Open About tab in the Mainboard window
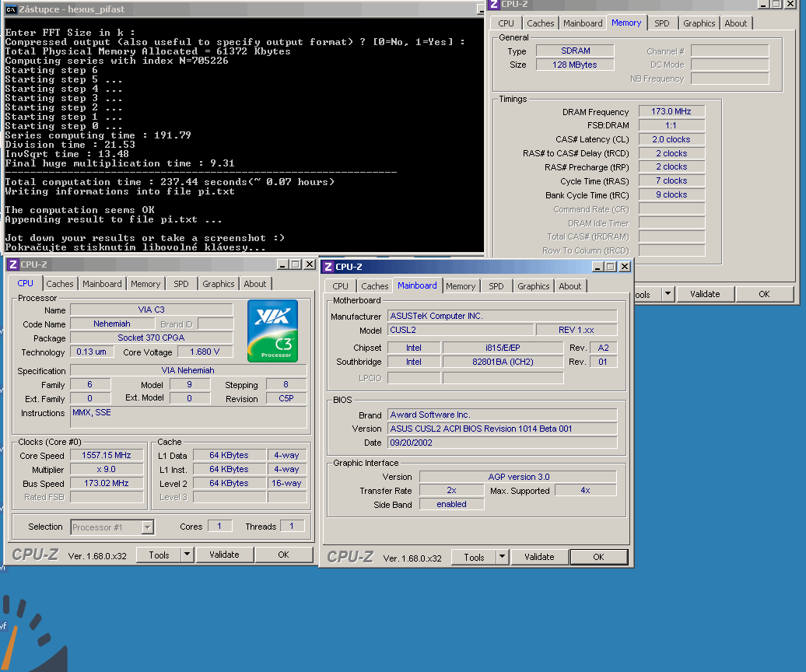Viewport: 806px width, 672px height. click(x=570, y=286)
